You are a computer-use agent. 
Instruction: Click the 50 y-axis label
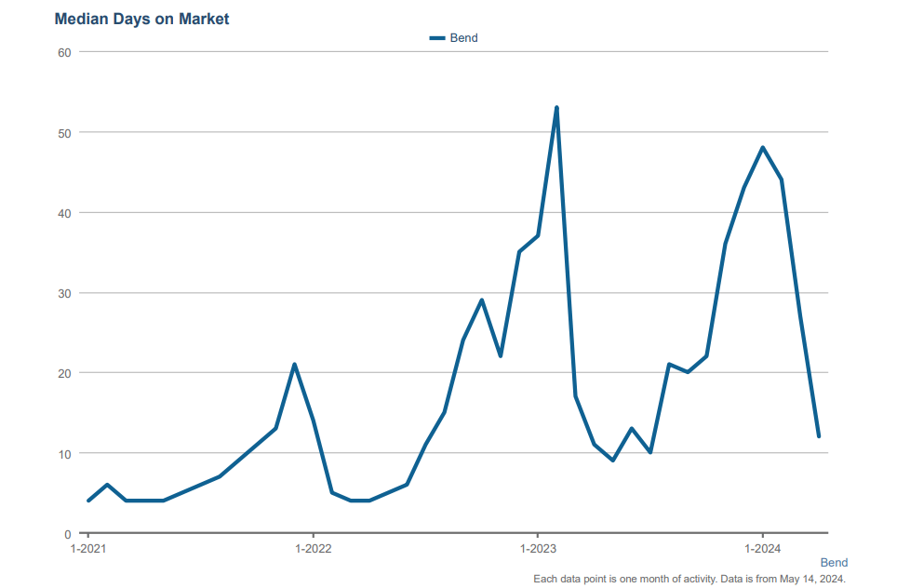coord(65,132)
